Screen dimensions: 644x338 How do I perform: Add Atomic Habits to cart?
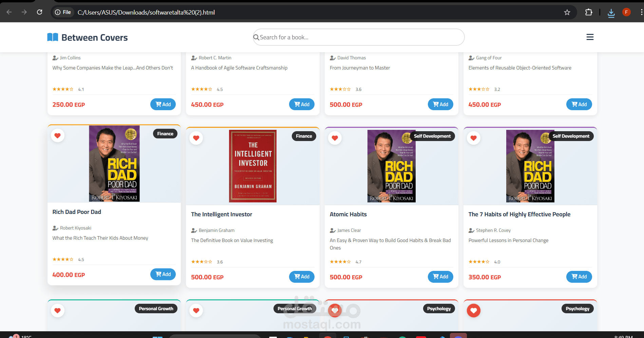(x=440, y=277)
